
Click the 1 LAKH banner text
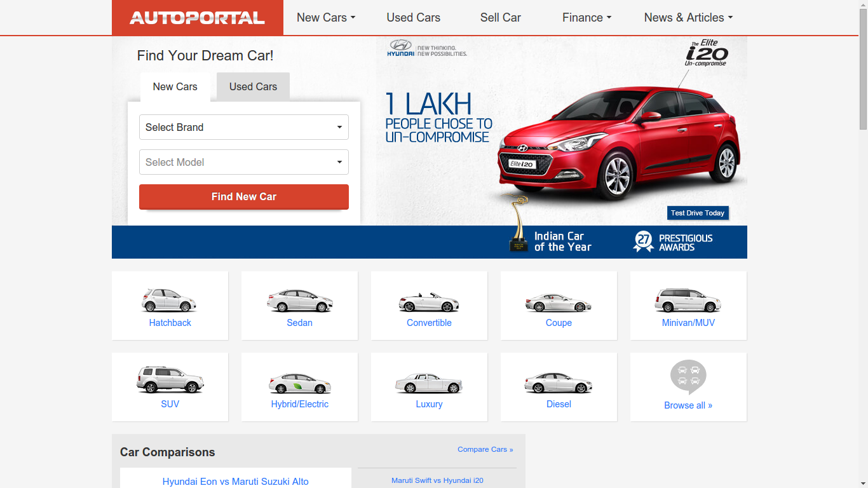[x=428, y=104]
